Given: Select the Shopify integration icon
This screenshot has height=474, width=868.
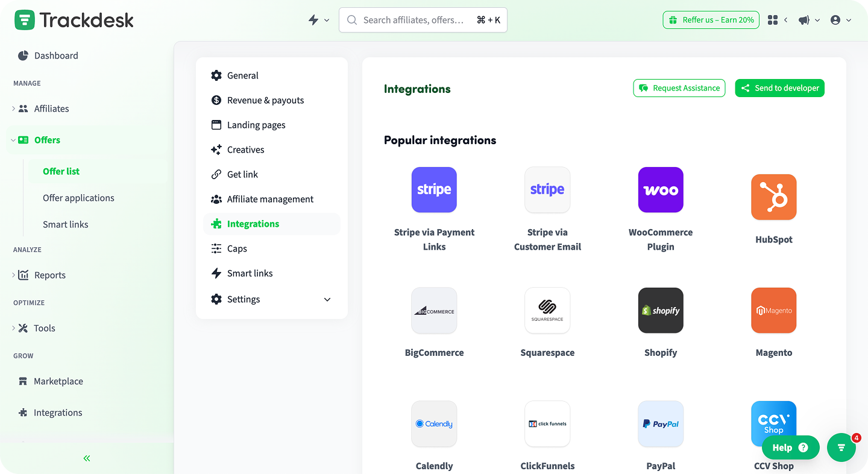Looking at the screenshot, I should (x=661, y=310).
